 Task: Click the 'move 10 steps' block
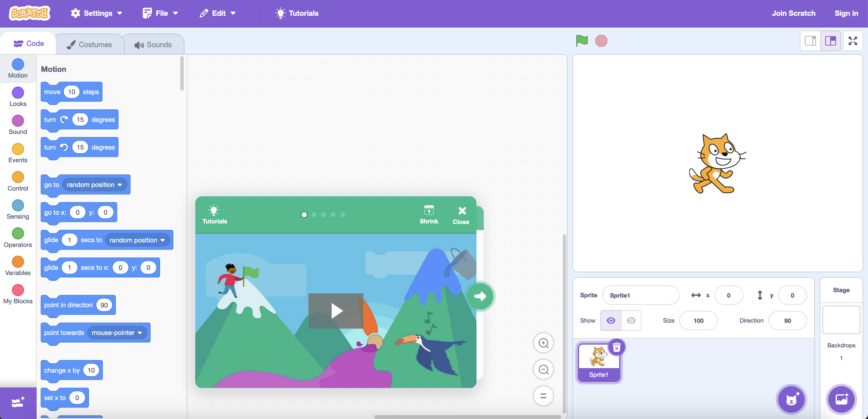click(x=72, y=92)
